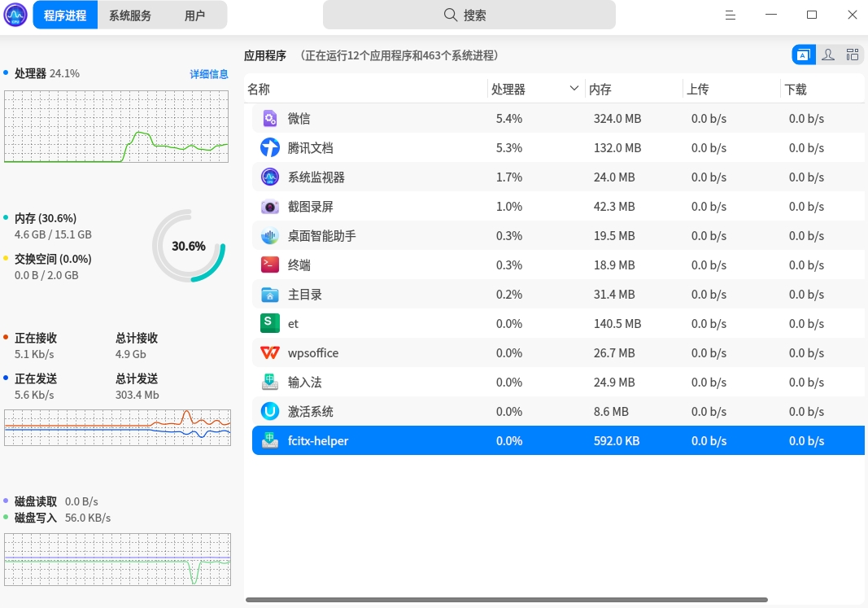
Task: Click the 系统监视器 row icon
Action: coord(269,177)
